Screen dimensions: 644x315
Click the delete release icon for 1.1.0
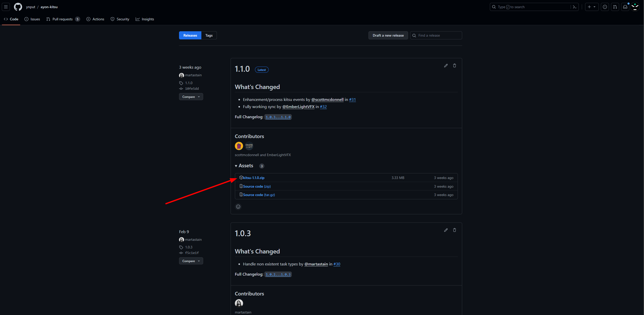(x=455, y=65)
